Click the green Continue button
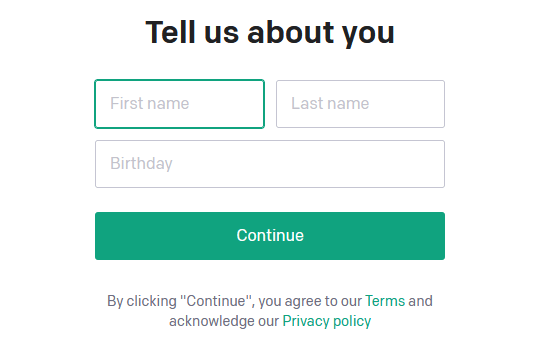 coord(270,236)
